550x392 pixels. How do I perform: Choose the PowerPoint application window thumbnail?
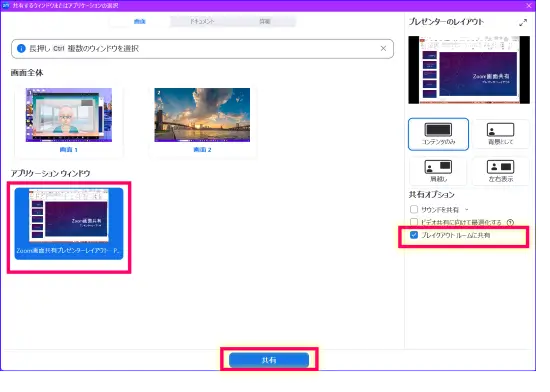point(69,224)
